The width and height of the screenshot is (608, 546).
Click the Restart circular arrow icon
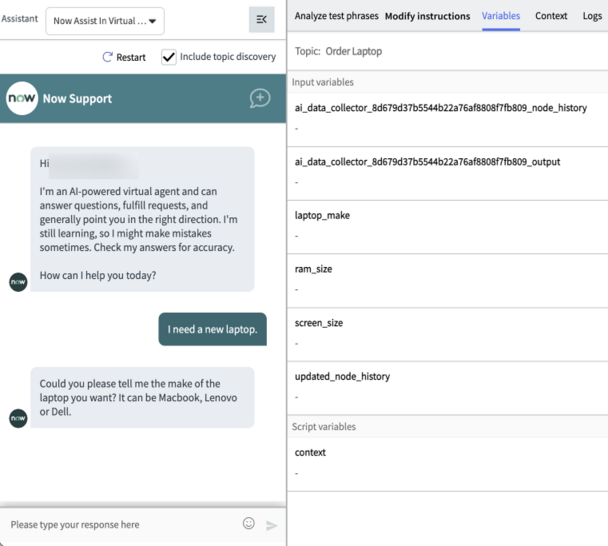(107, 57)
